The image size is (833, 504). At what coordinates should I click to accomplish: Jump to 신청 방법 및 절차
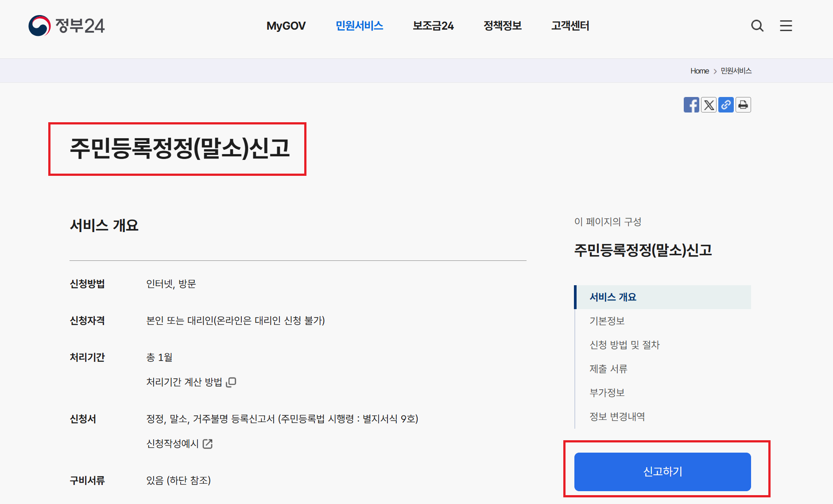(624, 345)
